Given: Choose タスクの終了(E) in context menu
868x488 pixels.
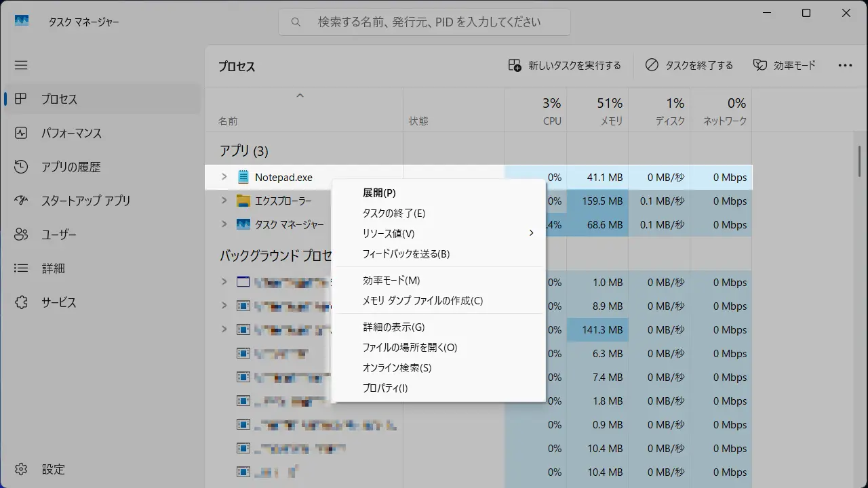Looking at the screenshot, I should (394, 213).
